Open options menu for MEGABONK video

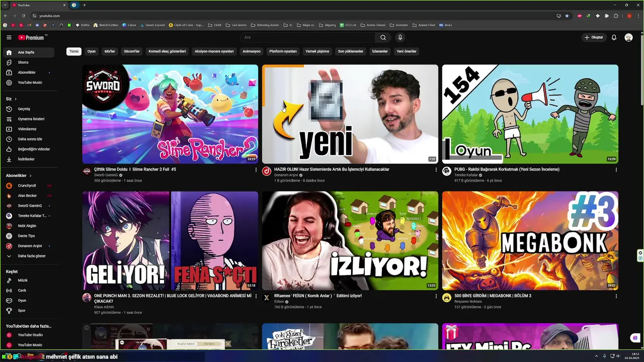[x=616, y=296]
